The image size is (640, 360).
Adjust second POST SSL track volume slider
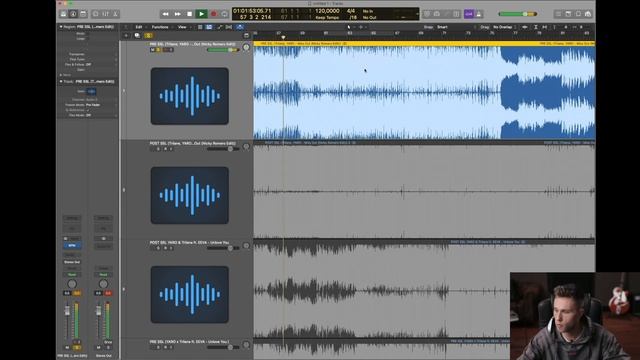[223, 149]
